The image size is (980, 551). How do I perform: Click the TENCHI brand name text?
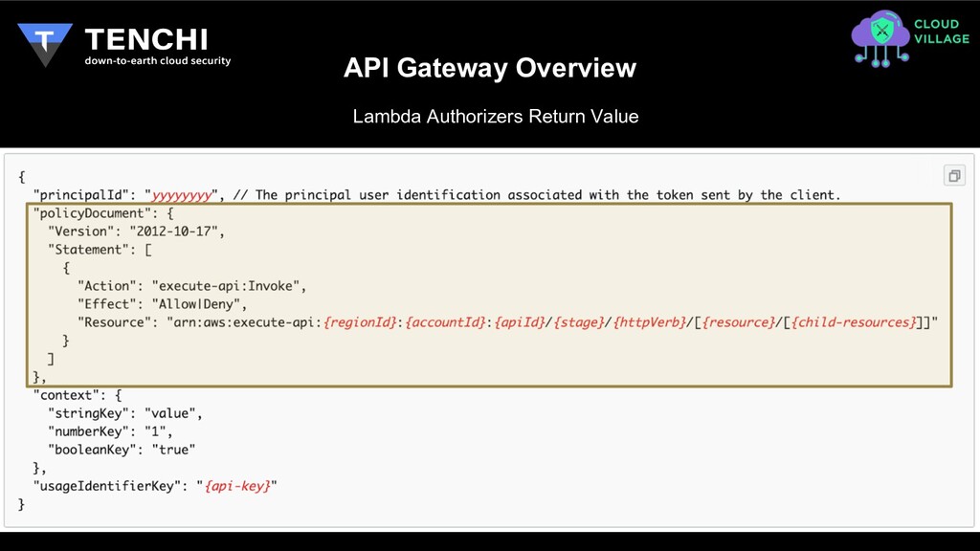(146, 39)
